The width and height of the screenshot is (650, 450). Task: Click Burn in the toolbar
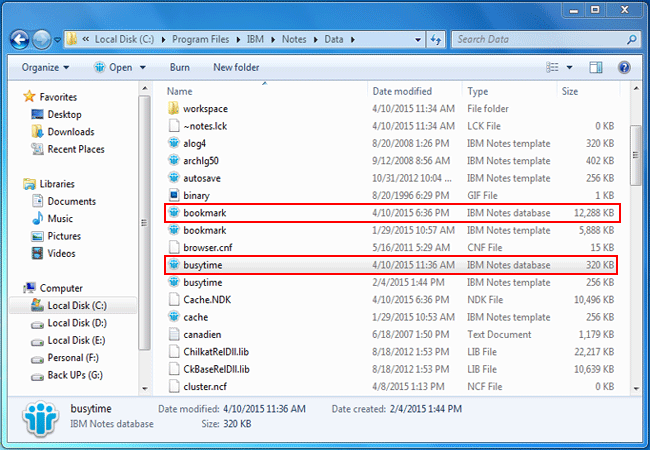[x=179, y=68]
